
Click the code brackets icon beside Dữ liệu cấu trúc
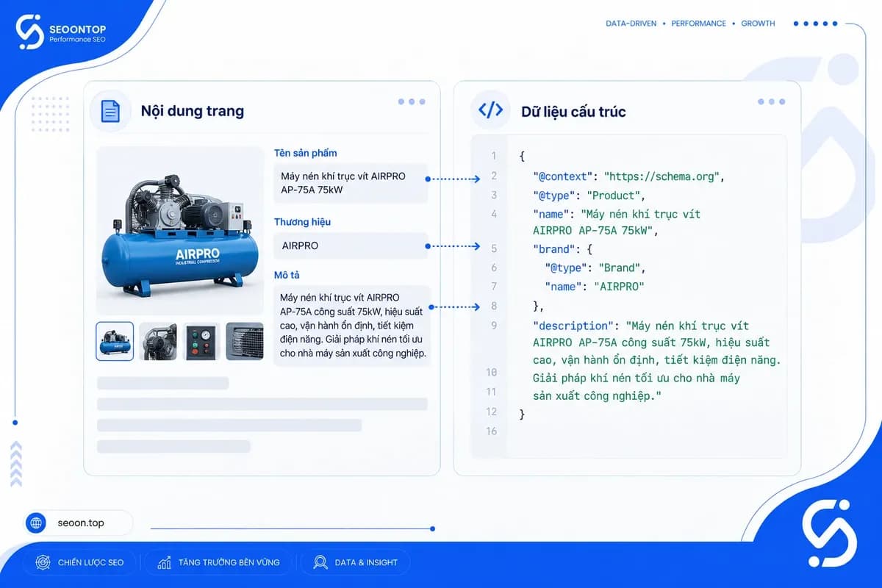[x=490, y=111]
